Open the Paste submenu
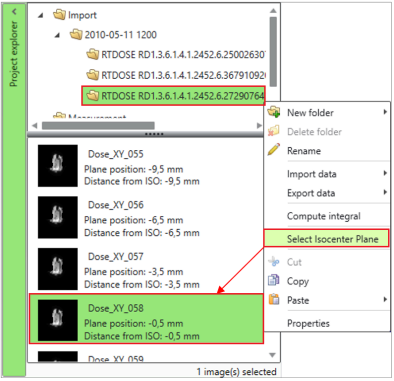The height and width of the screenshot is (381, 394). pyautogui.click(x=327, y=300)
